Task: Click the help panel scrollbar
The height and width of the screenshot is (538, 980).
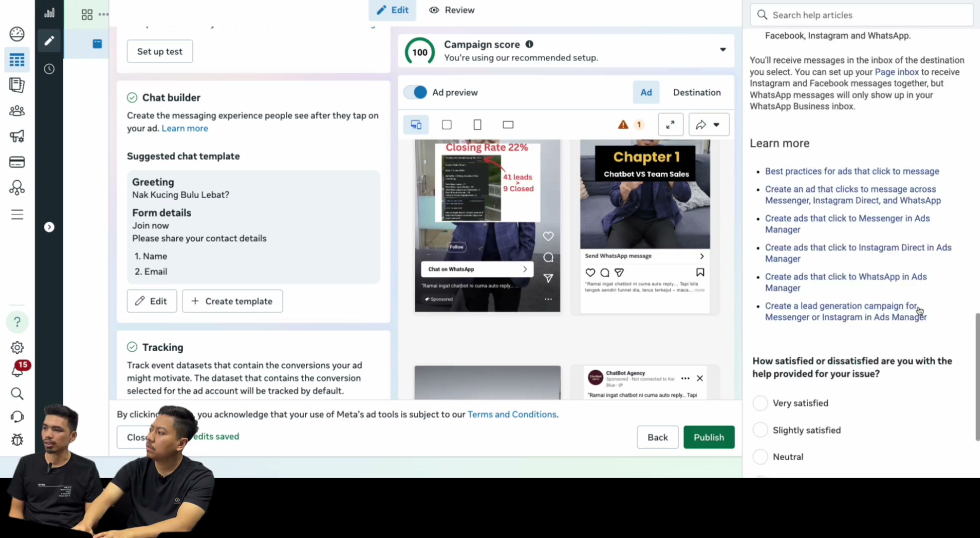Action: 977,377
